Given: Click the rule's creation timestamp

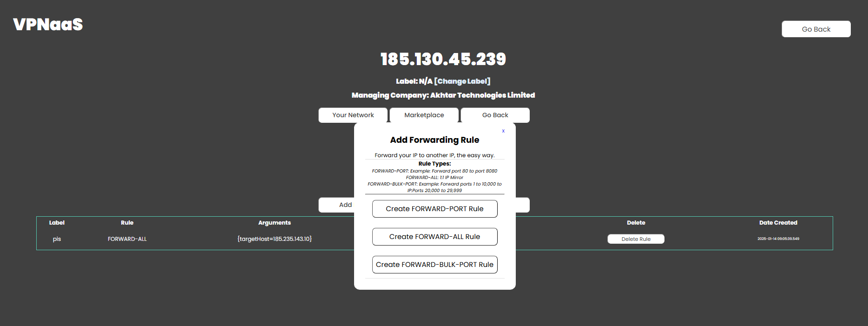Looking at the screenshot, I should point(778,239).
